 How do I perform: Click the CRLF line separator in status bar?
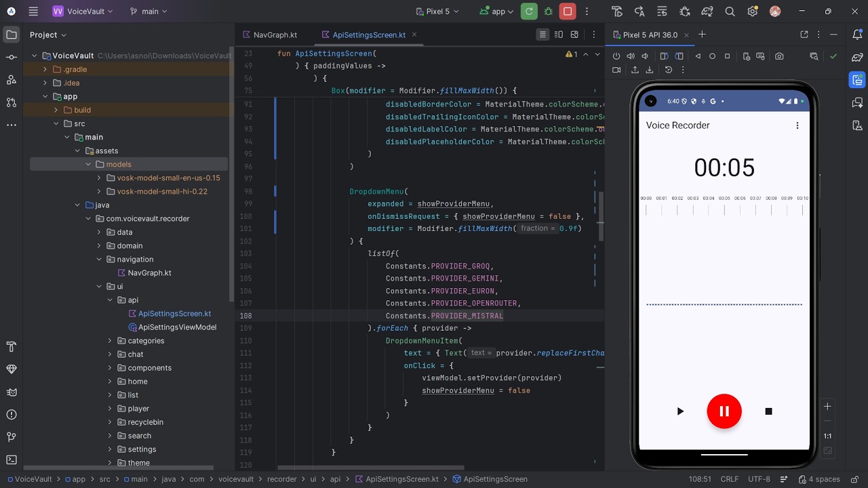click(x=730, y=479)
